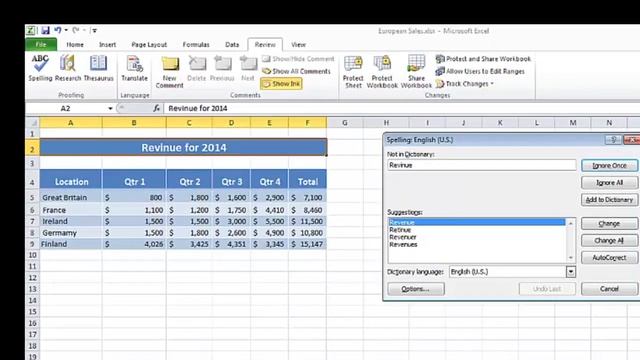Switch to the Home tab
Viewport: 640px width, 360px height.
pos(75,44)
